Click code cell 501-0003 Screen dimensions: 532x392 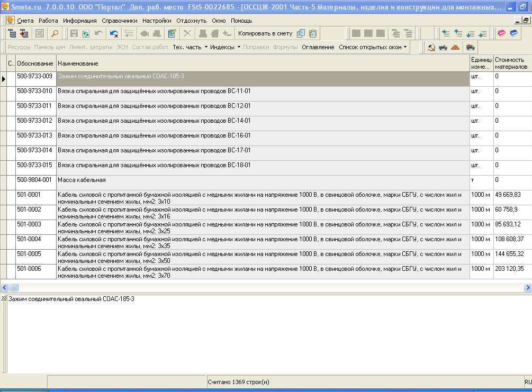pyautogui.click(x=35, y=227)
